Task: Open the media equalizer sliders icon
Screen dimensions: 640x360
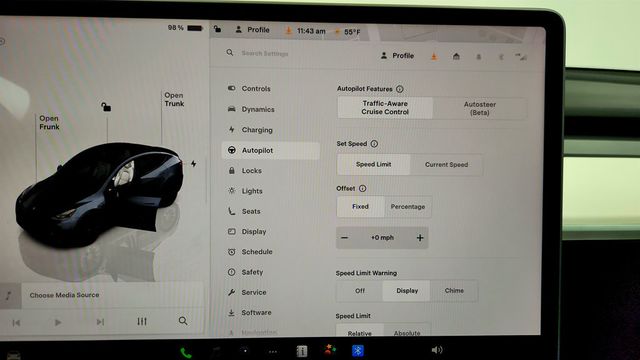Action: tap(142, 322)
